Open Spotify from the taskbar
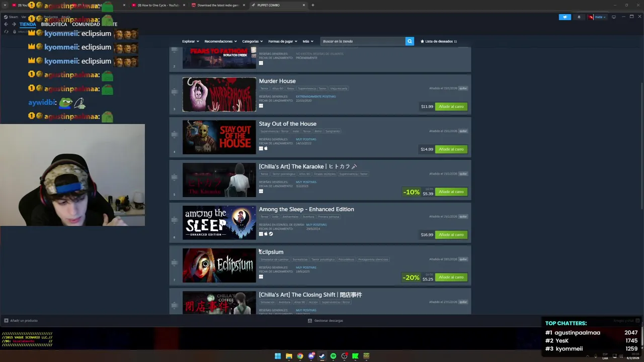The image size is (644, 362). coord(333,356)
